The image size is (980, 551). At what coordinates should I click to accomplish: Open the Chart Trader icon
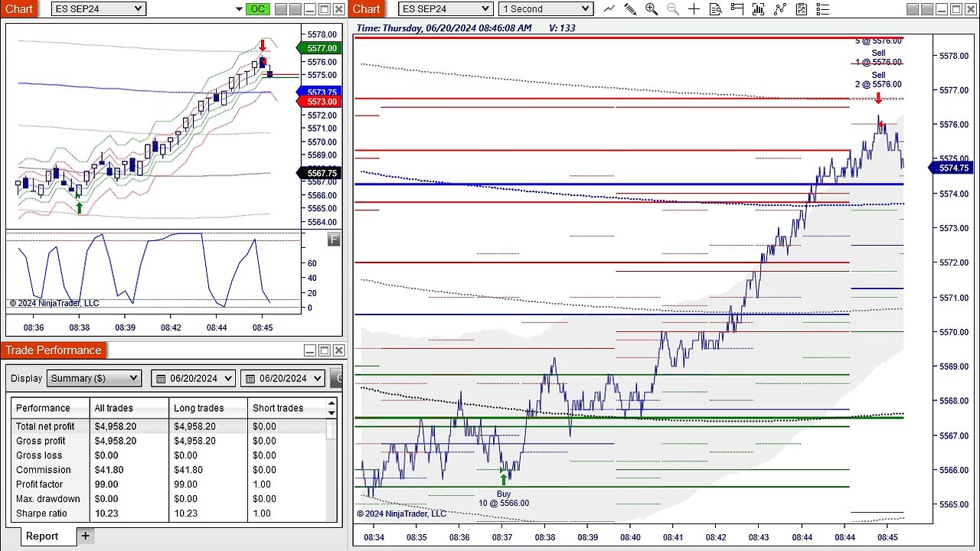[737, 9]
